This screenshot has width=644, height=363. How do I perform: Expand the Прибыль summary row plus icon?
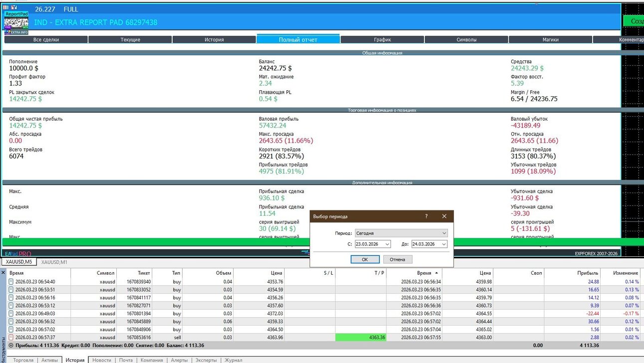click(x=11, y=345)
